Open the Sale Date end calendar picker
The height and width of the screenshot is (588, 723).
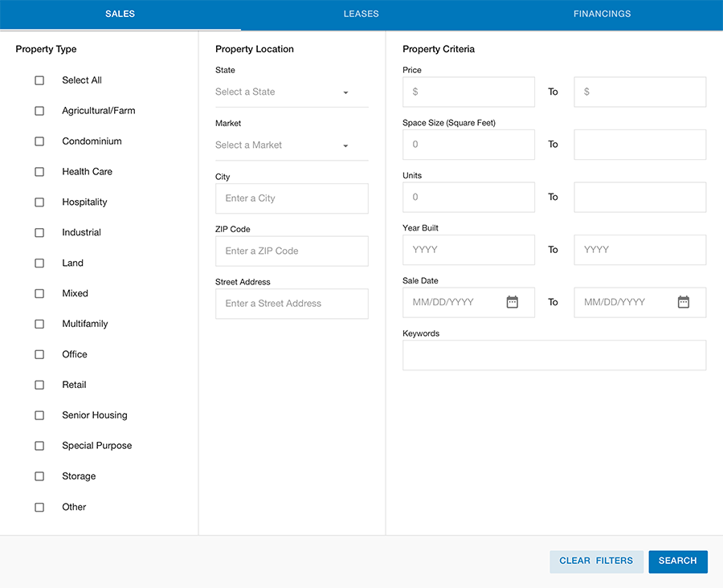pyautogui.click(x=684, y=302)
